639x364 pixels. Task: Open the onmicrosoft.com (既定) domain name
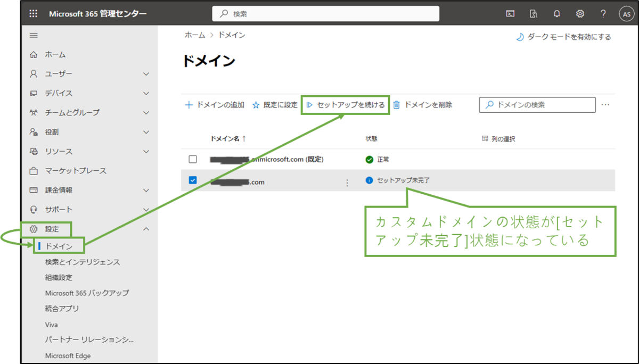(x=267, y=159)
